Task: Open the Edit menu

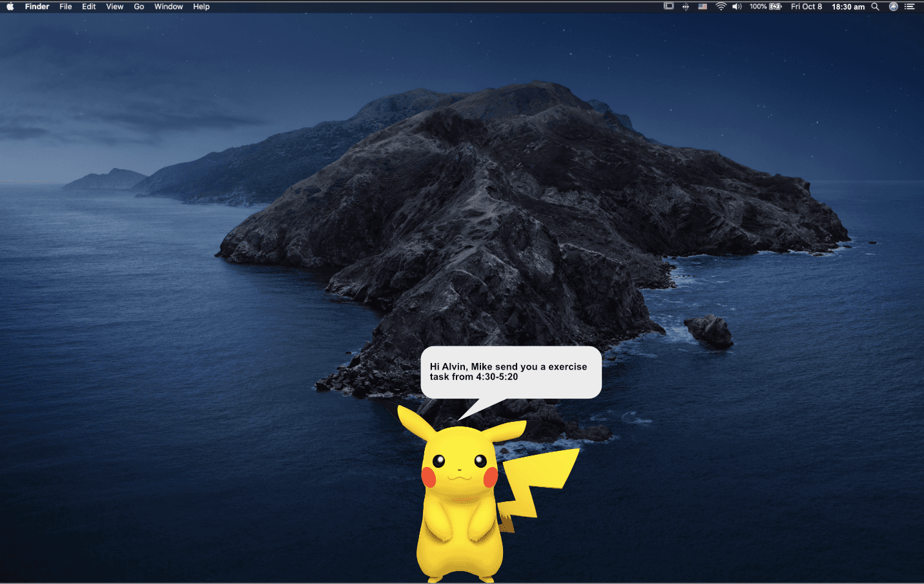Action: [89, 6]
